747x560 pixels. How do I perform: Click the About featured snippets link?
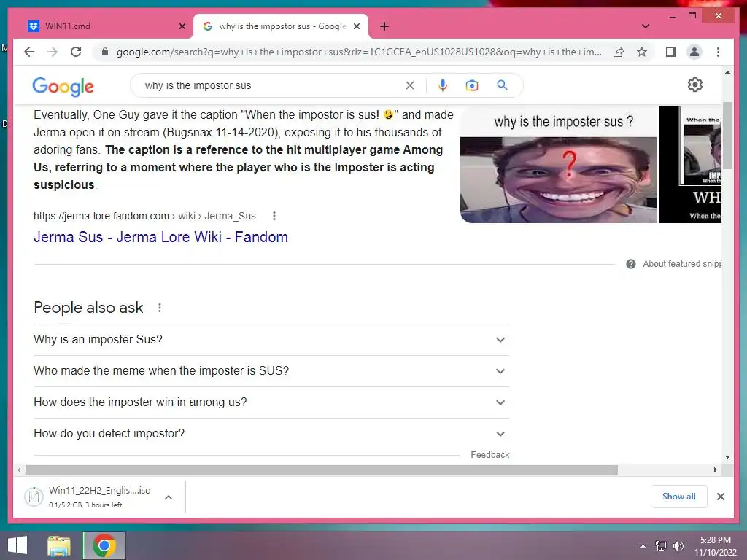[682, 264]
